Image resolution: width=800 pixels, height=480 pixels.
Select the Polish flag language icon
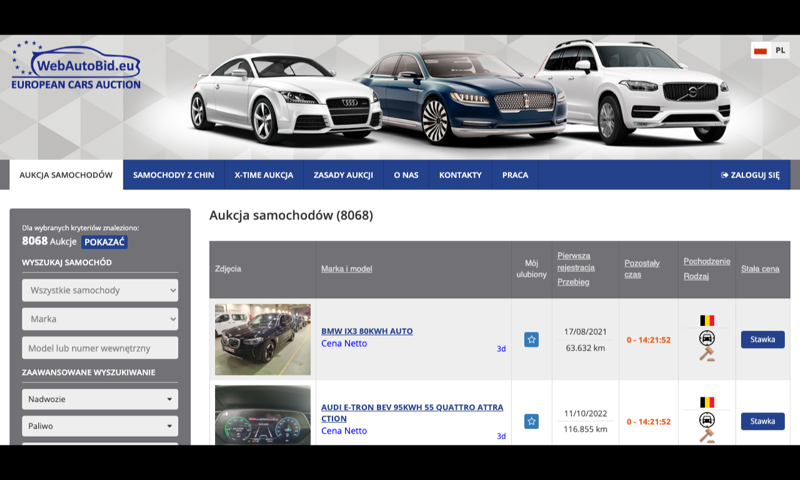coord(761,50)
